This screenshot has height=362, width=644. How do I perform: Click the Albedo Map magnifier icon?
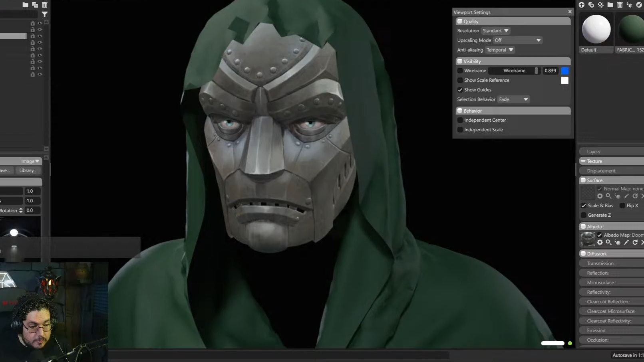609,242
